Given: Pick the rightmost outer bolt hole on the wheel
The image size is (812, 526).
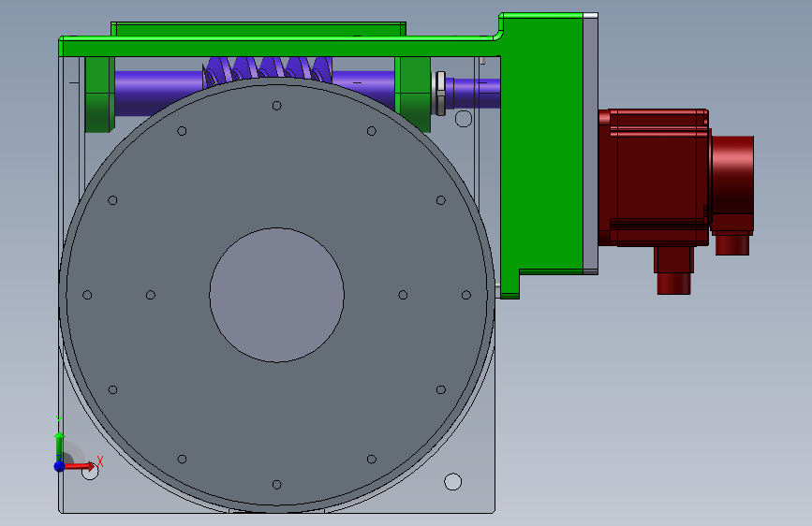Looking at the screenshot, I should tap(466, 295).
